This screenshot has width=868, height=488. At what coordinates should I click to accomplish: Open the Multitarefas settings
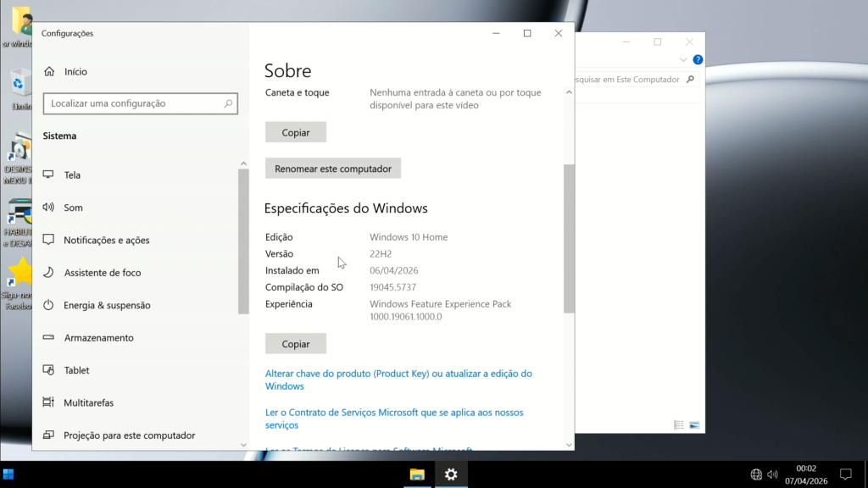coord(88,403)
